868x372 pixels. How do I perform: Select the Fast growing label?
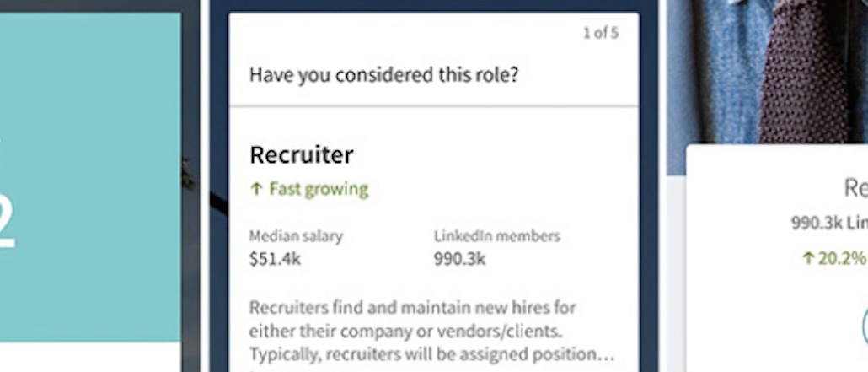click(x=319, y=189)
